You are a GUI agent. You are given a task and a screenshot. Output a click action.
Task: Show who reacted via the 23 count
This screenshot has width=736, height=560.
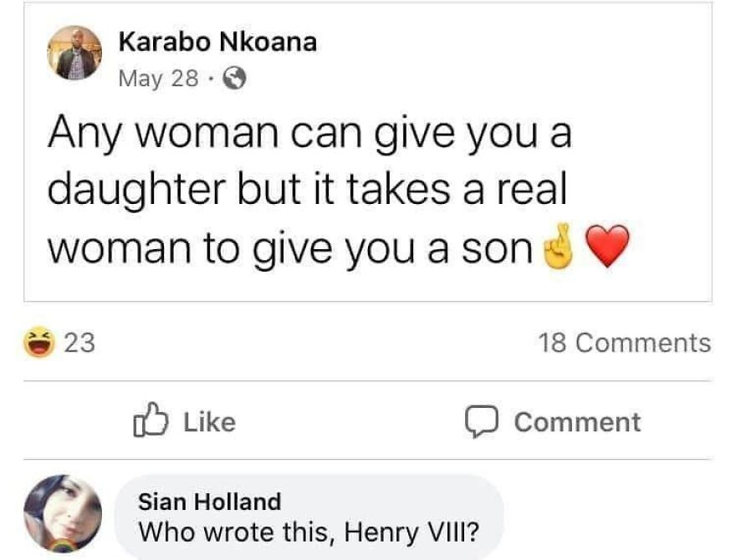[x=80, y=343]
